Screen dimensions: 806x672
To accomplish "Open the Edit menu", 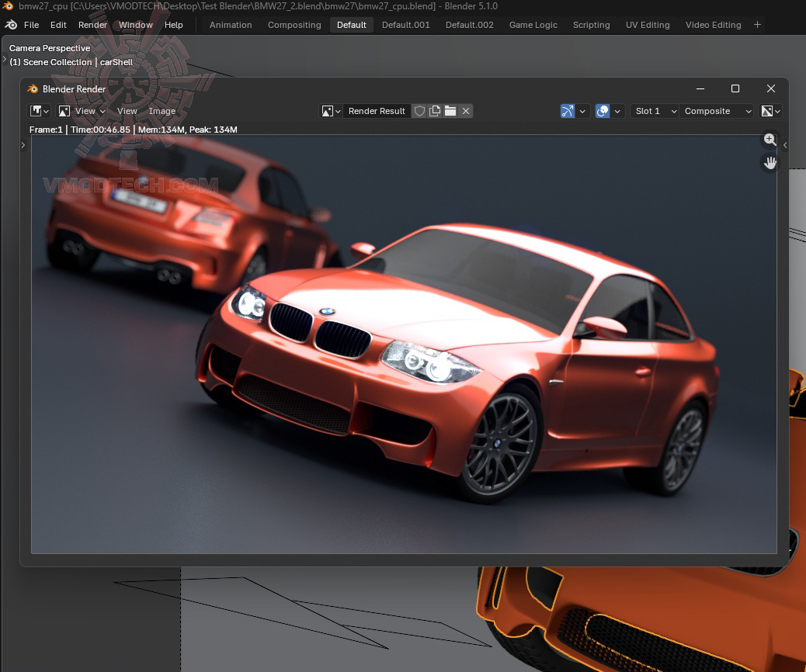I will [58, 25].
